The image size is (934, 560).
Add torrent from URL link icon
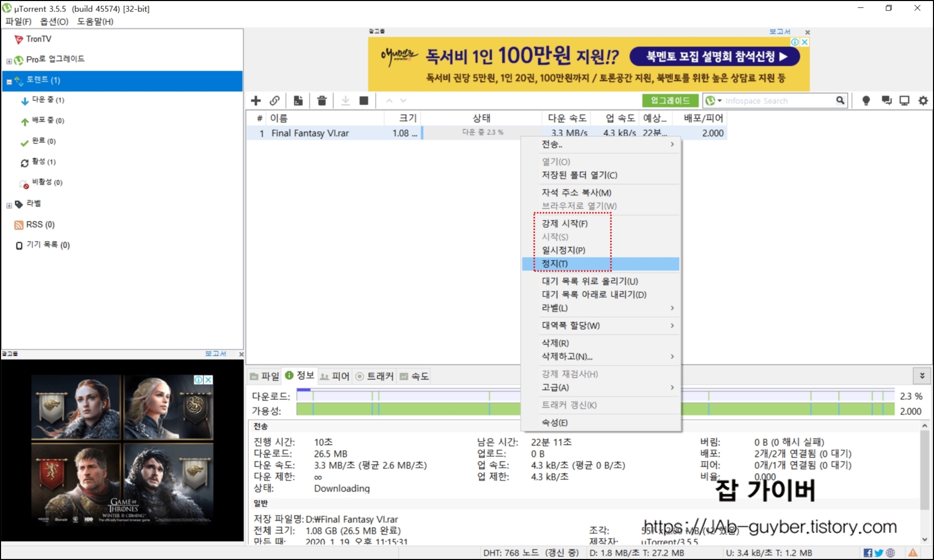(274, 101)
